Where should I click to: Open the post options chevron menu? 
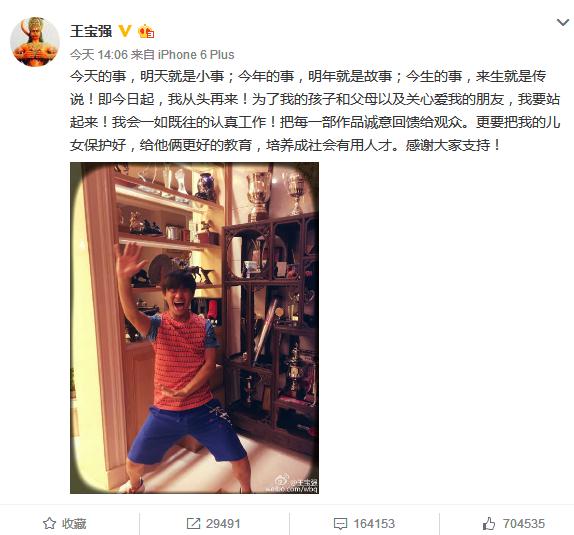pos(563,23)
